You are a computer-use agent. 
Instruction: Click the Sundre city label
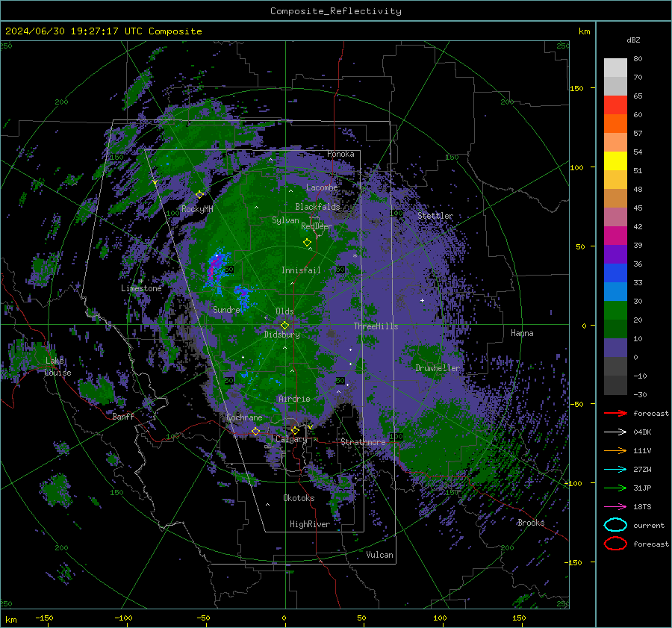(x=226, y=310)
